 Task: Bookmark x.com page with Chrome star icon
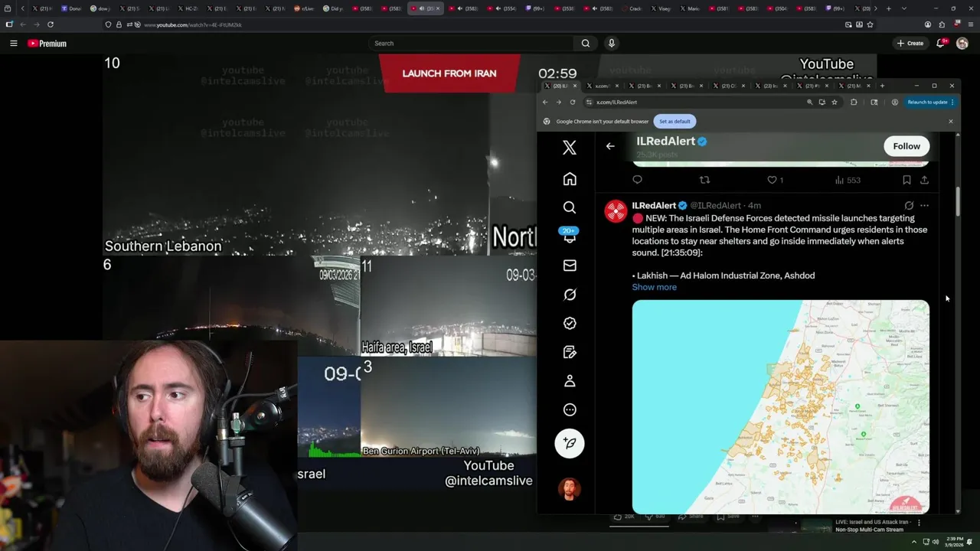[x=835, y=102]
